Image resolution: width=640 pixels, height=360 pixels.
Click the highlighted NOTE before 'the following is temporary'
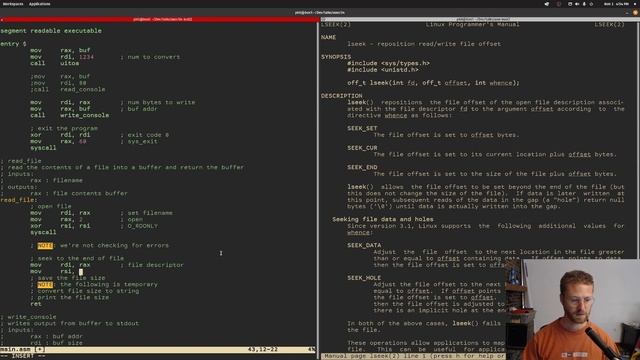(45, 284)
